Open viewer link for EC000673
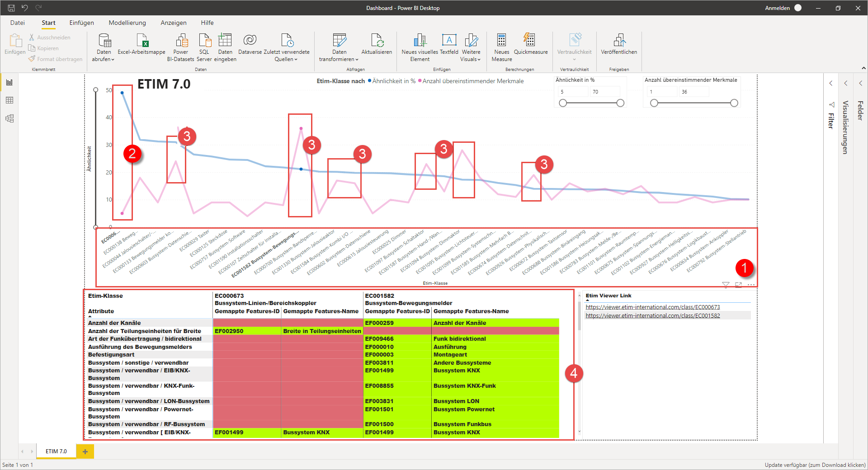Screen dimensions: 868x470 click(653, 307)
